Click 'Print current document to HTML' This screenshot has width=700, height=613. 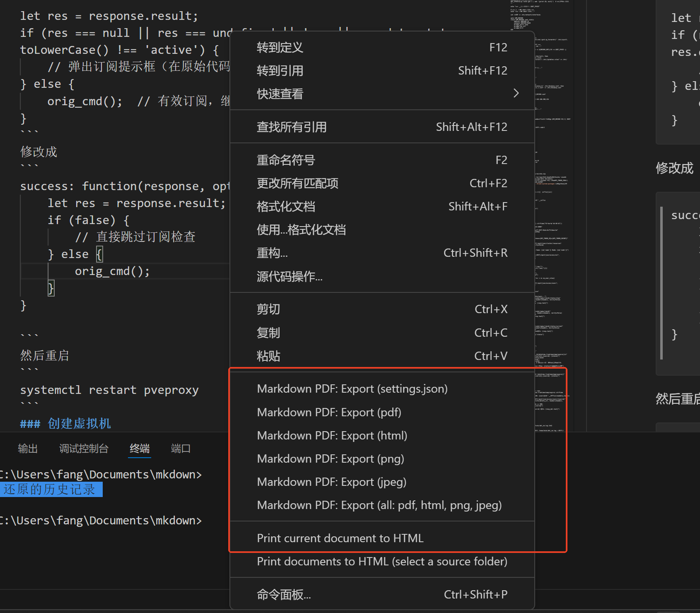[x=382, y=538]
